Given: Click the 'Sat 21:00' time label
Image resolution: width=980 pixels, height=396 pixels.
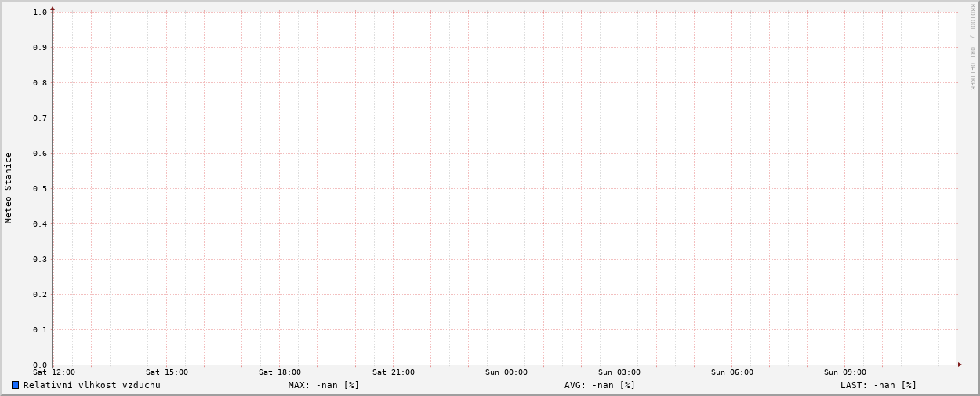Looking at the screenshot, I should 394,372.
